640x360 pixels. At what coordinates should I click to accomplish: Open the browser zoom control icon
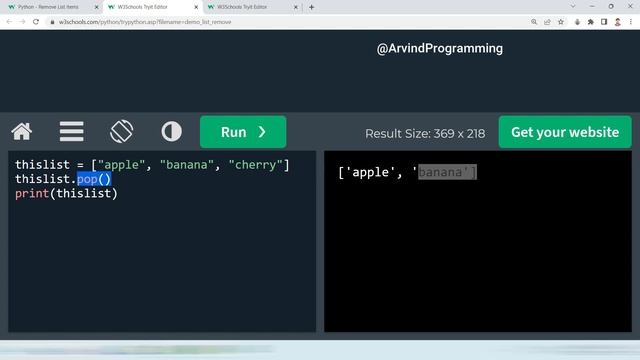click(x=534, y=22)
